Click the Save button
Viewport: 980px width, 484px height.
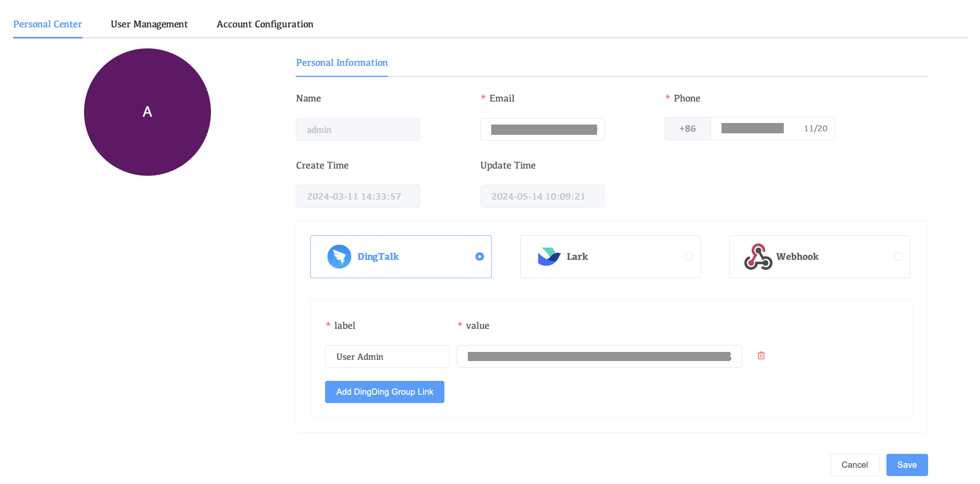click(907, 465)
